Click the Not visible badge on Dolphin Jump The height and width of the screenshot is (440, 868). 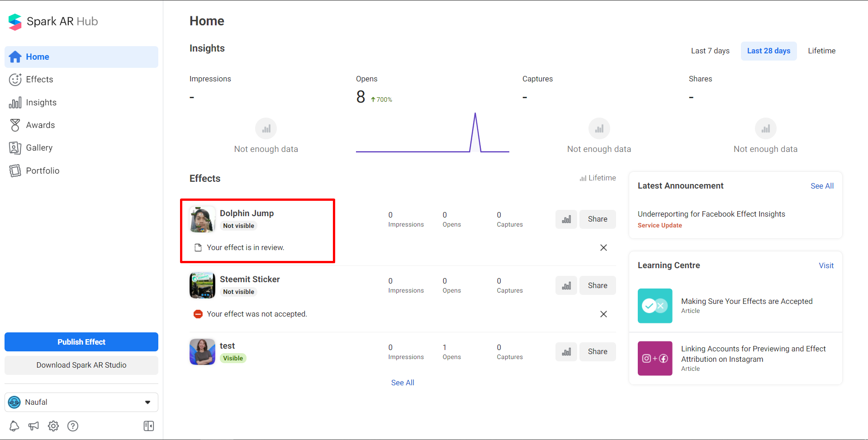point(238,226)
